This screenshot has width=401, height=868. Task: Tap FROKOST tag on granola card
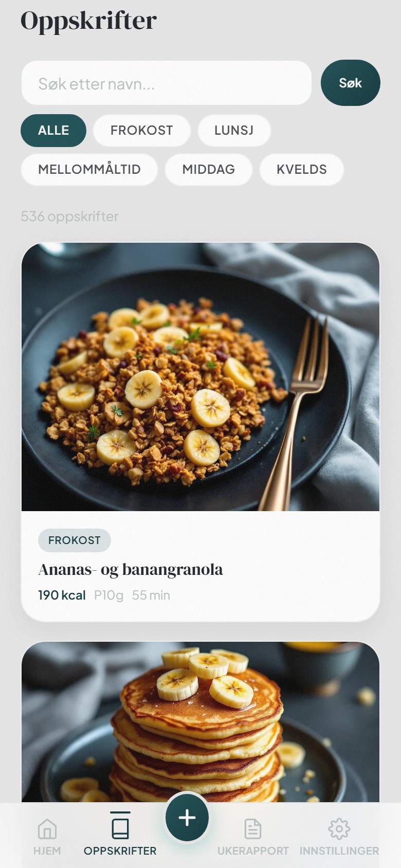click(x=75, y=540)
